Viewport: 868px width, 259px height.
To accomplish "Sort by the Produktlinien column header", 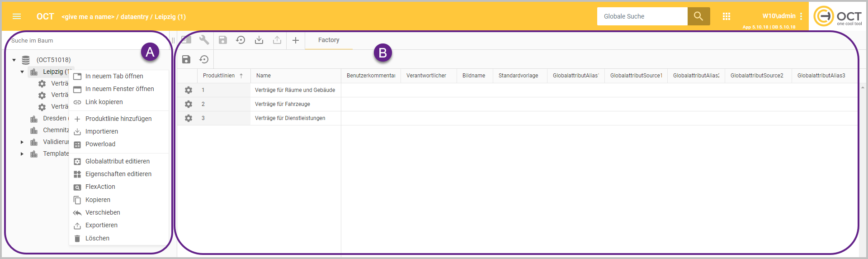I will tap(219, 76).
